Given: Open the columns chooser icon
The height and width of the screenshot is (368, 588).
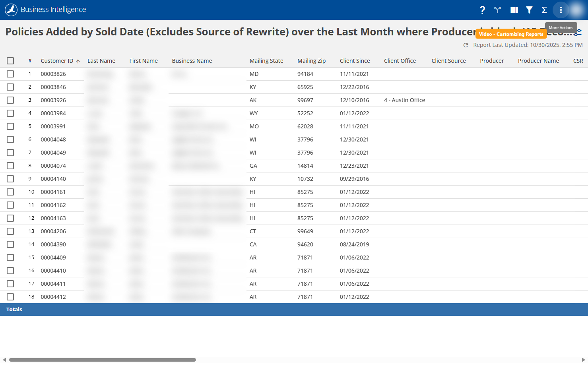Looking at the screenshot, I should tap(514, 10).
